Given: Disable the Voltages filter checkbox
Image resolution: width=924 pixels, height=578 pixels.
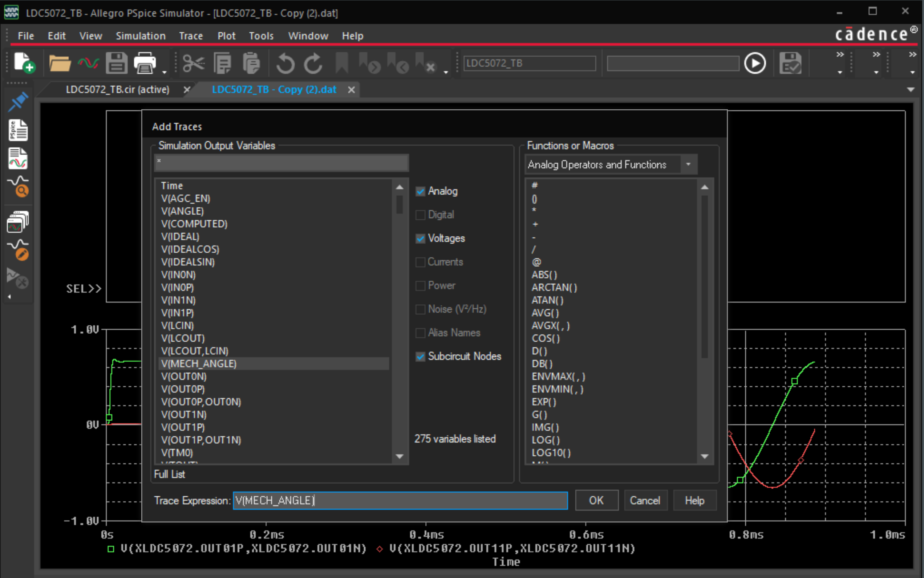Looking at the screenshot, I should pyautogui.click(x=421, y=238).
